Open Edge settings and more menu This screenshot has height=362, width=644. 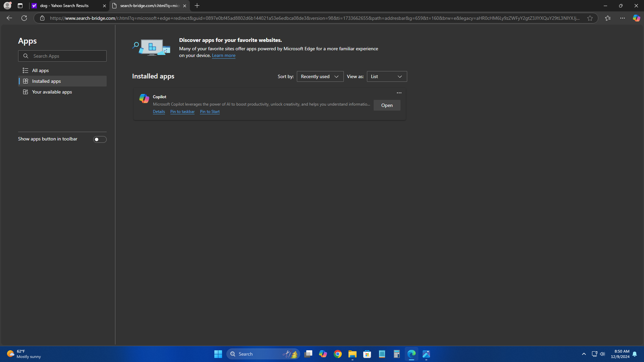point(623,18)
